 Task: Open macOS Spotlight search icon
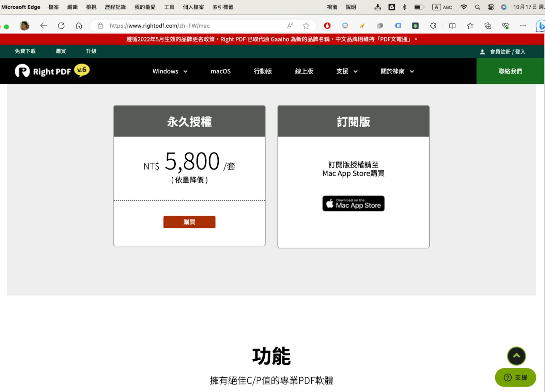pyautogui.click(x=478, y=7)
